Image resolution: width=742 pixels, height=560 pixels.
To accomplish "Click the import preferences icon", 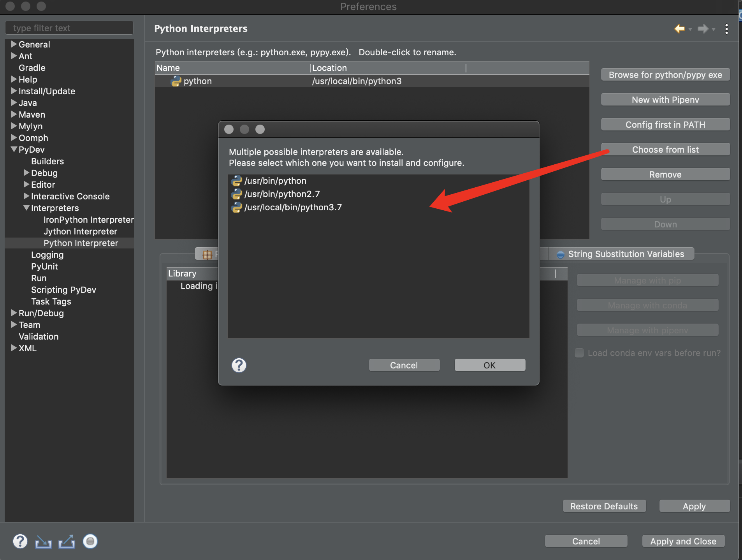I will 43,541.
